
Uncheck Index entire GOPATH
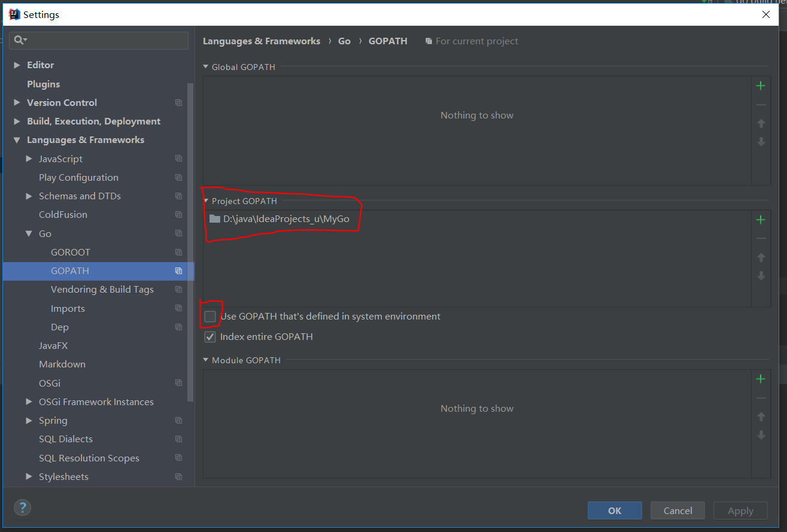(209, 337)
